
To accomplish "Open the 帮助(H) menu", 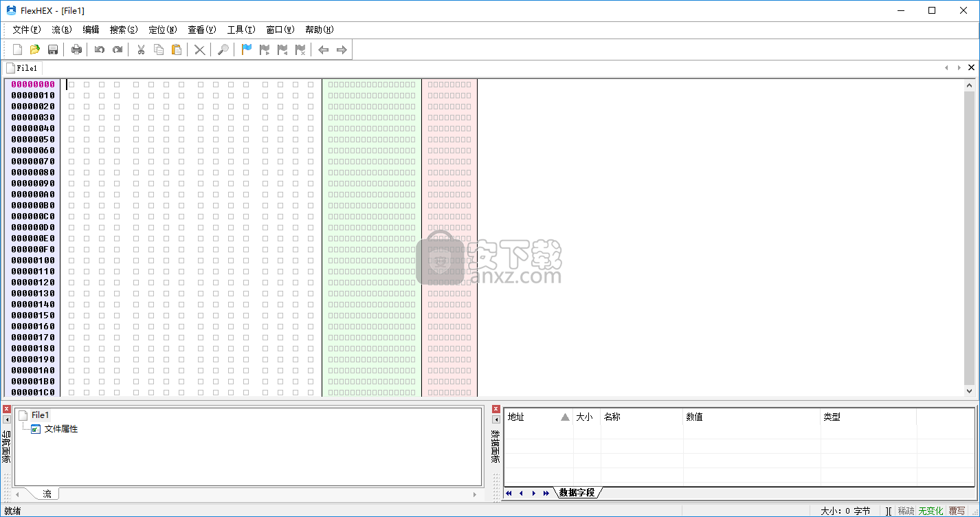I will point(320,30).
